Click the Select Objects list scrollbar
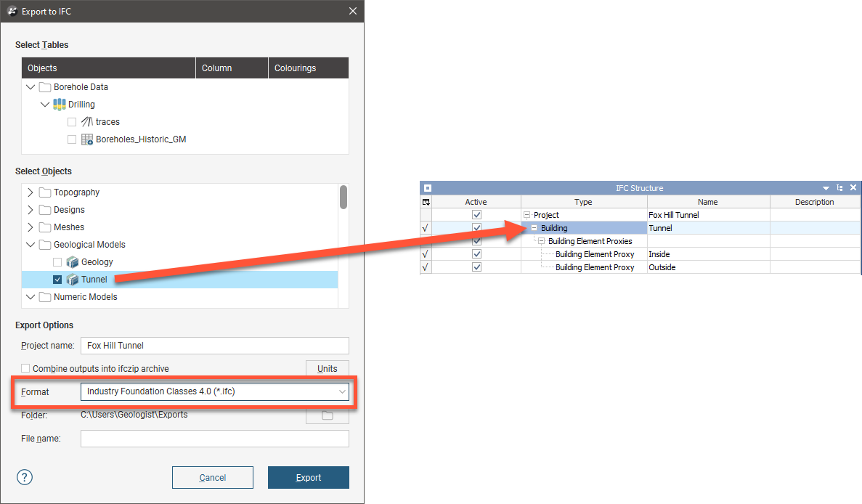Image resolution: width=862 pixels, height=504 pixels. click(343, 198)
